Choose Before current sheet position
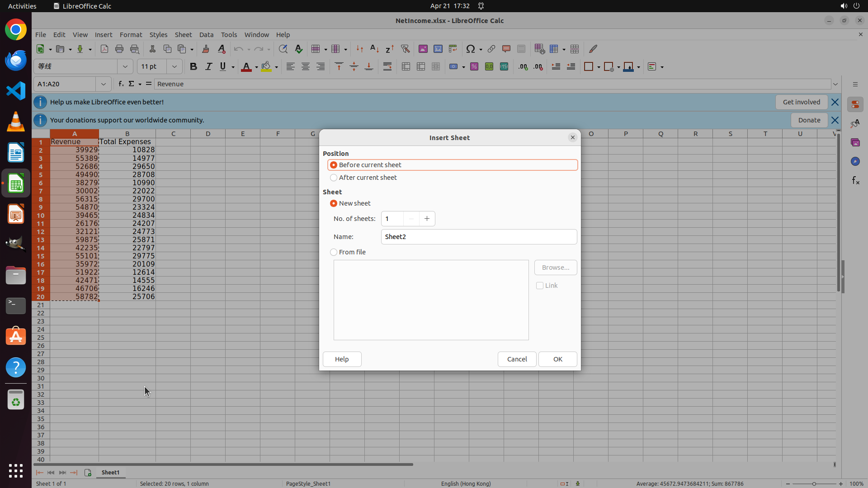 334,165
